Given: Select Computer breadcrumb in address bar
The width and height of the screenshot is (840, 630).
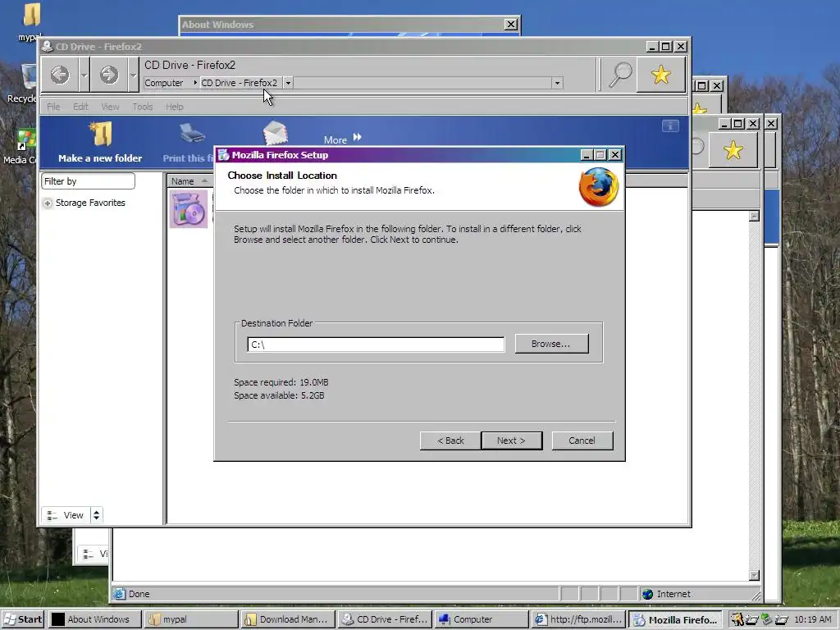Looking at the screenshot, I should (x=164, y=83).
